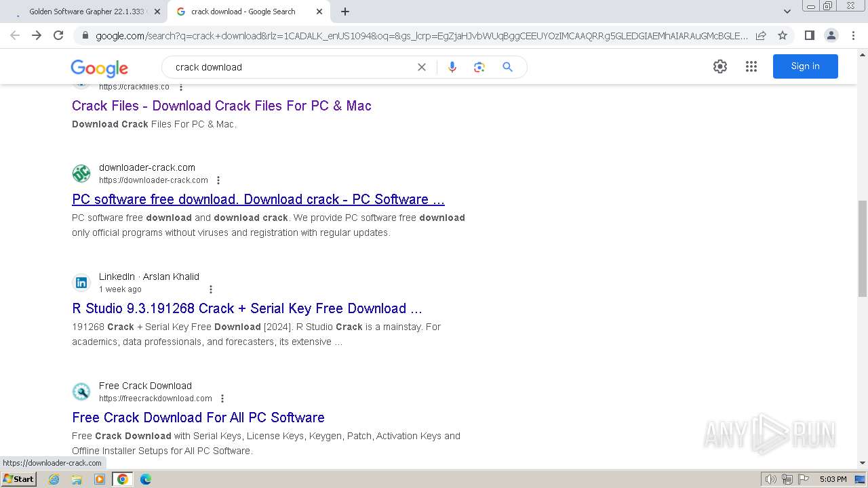The height and width of the screenshot is (488, 868).
Task: Open the Google apps grid
Action: point(751,66)
